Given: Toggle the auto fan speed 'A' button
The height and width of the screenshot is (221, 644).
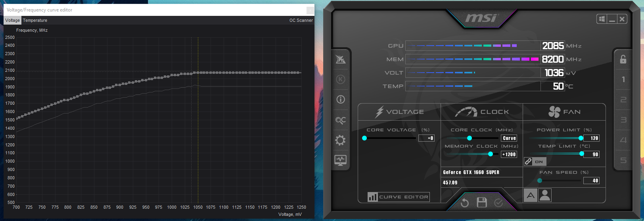Looking at the screenshot, I should point(531,195).
